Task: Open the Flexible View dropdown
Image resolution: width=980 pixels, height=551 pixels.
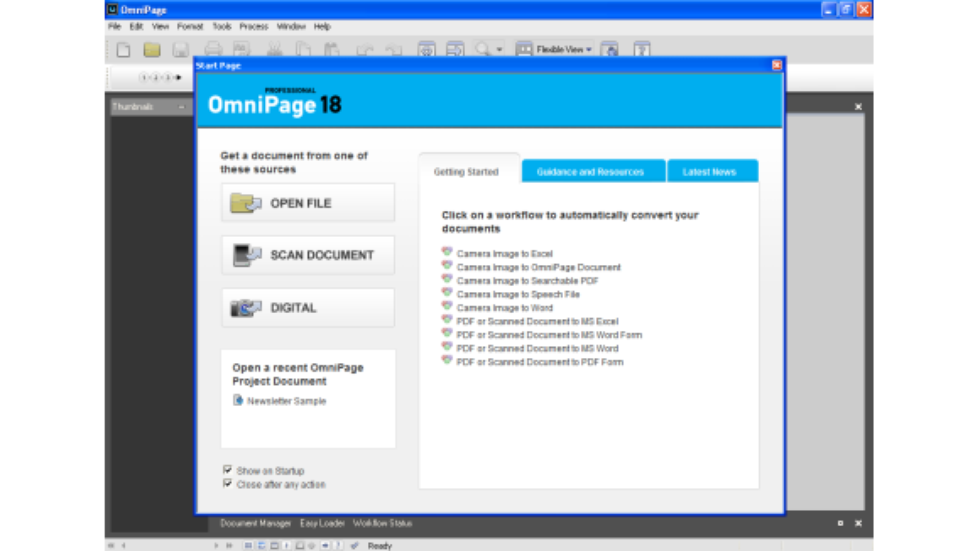Action: [x=554, y=49]
